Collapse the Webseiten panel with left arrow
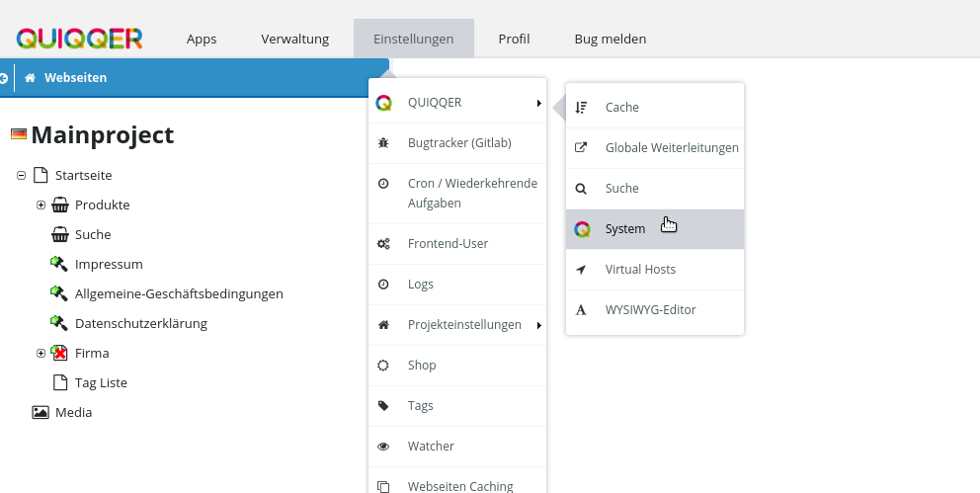This screenshot has height=493, width=980. tap(5, 77)
